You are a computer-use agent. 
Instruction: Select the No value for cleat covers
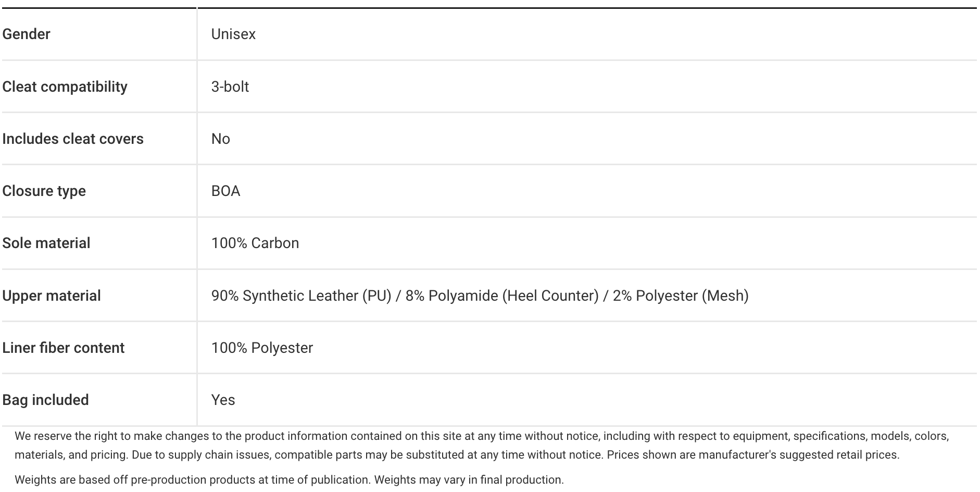pos(220,139)
